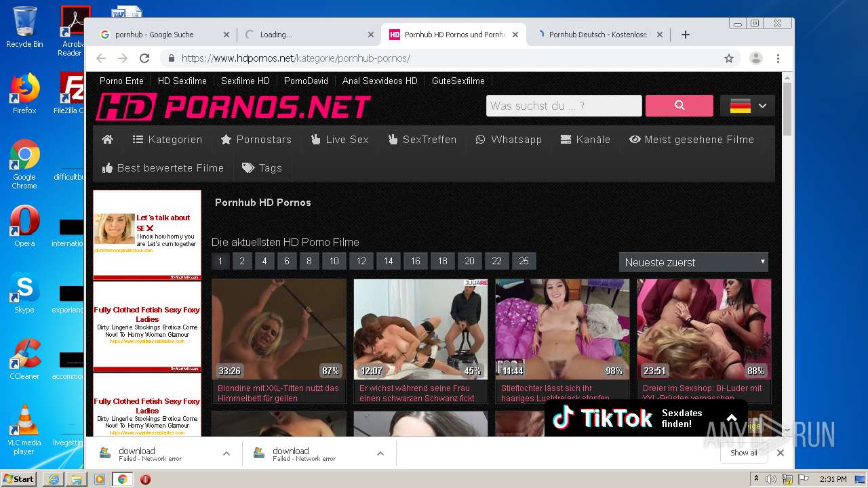
Task: Open Internet Explorer from the taskbar
Action: pyautogui.click(x=54, y=479)
